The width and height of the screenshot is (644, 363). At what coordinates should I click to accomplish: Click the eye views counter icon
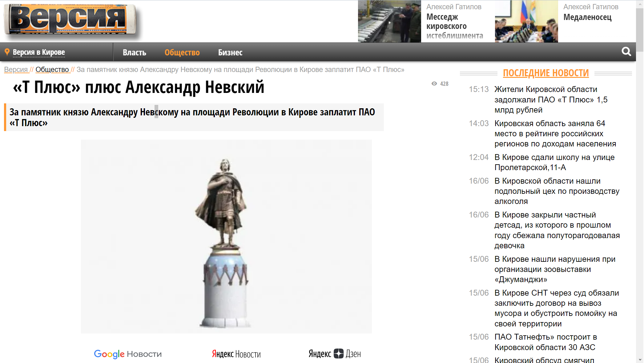pyautogui.click(x=434, y=84)
